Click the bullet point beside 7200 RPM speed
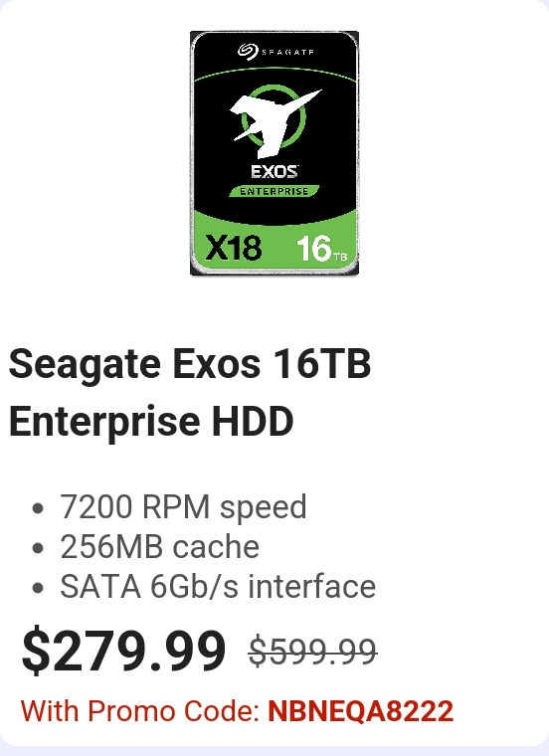This screenshot has width=549, height=756. coord(38,508)
